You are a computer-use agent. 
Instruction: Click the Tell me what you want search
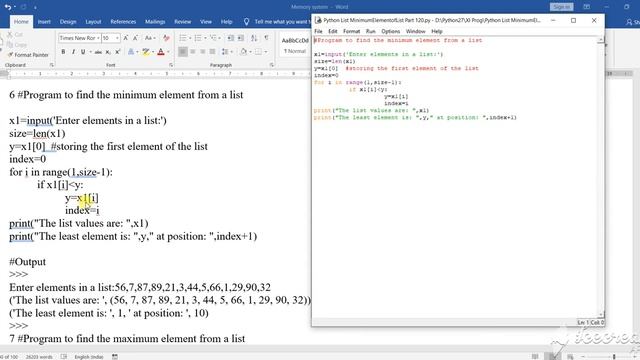(276, 22)
